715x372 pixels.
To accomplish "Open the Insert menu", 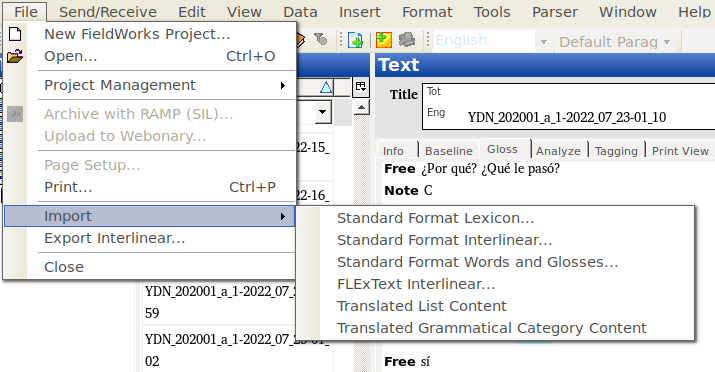I will click(360, 12).
